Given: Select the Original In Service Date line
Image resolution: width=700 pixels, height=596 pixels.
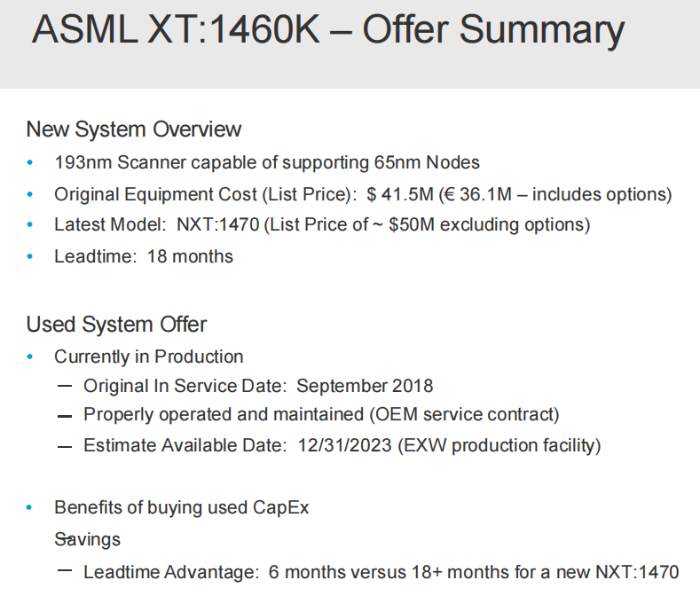Looking at the screenshot, I should (x=257, y=386).
